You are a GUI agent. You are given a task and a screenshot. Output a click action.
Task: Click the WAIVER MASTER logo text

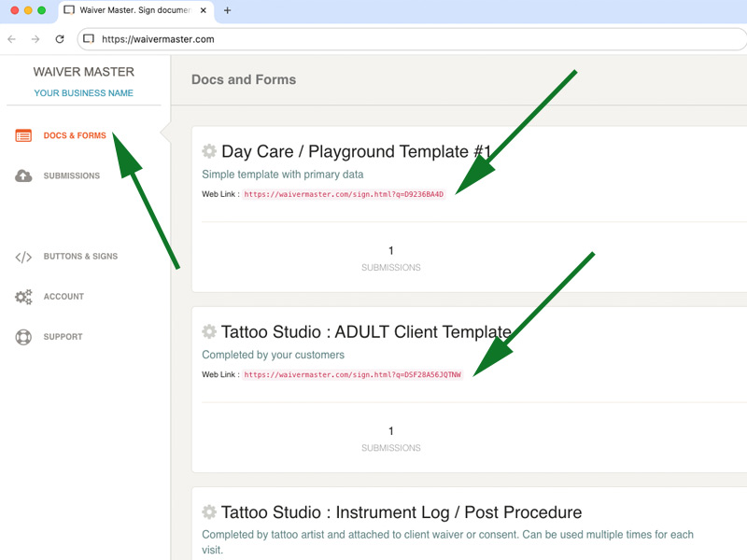tap(84, 72)
